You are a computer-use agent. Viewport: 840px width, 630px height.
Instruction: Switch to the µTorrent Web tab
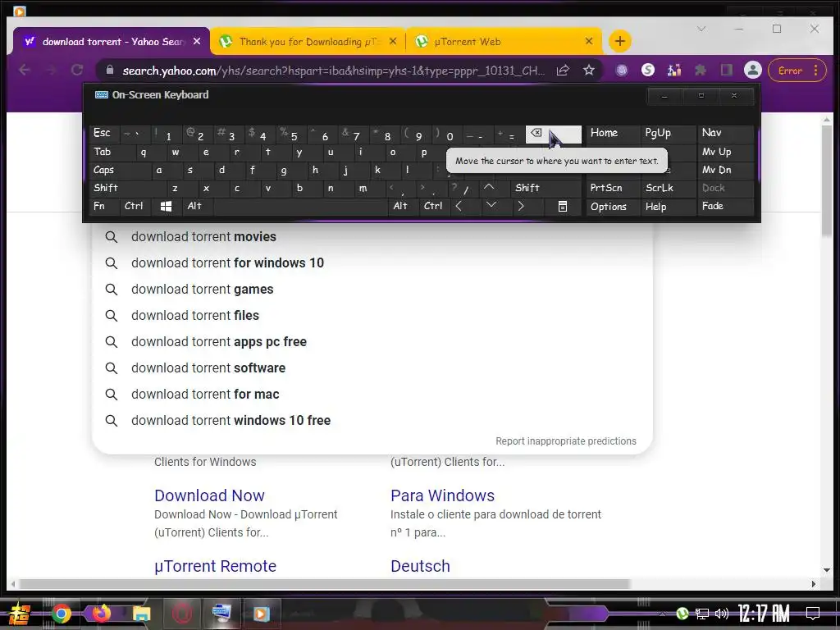504,41
